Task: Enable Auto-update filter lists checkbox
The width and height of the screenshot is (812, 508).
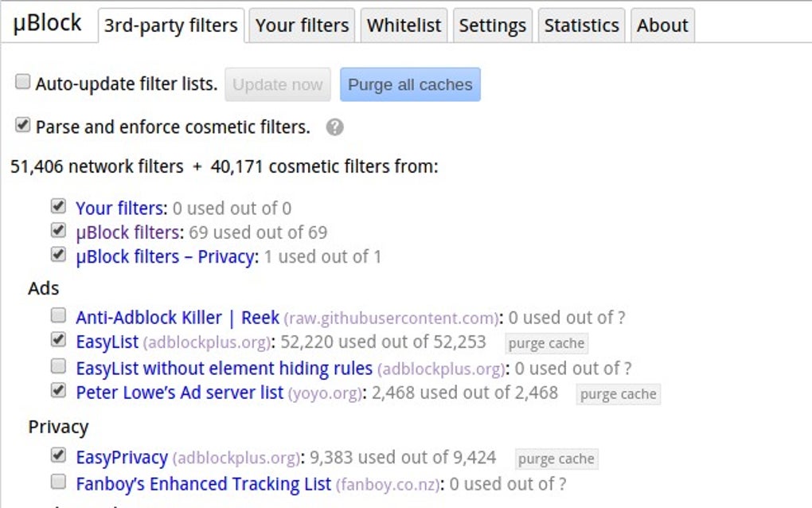Action: pos(23,82)
